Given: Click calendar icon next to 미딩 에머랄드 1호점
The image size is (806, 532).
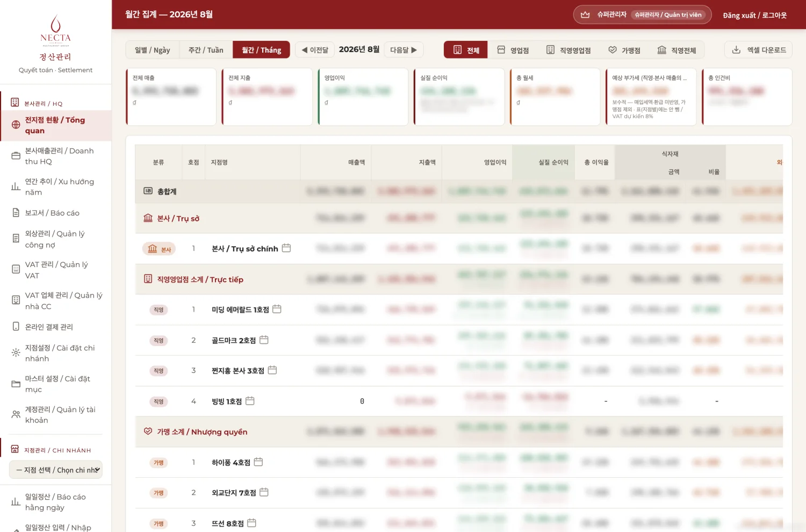Looking at the screenshot, I should [x=277, y=309].
